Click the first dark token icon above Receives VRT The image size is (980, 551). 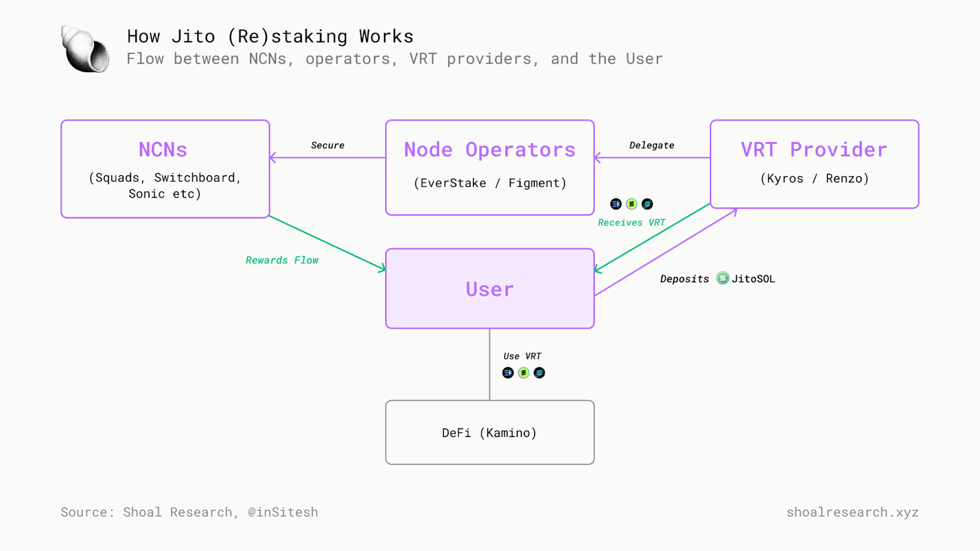point(616,204)
